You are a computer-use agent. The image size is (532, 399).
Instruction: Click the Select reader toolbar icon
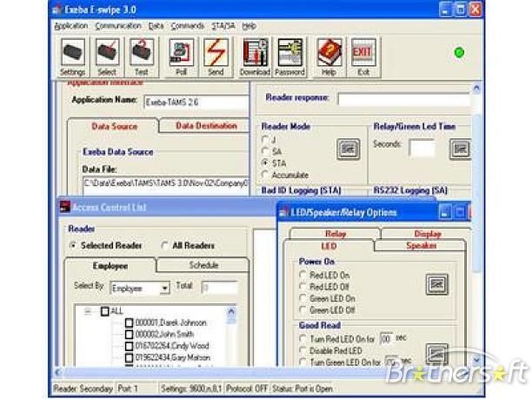[107, 57]
